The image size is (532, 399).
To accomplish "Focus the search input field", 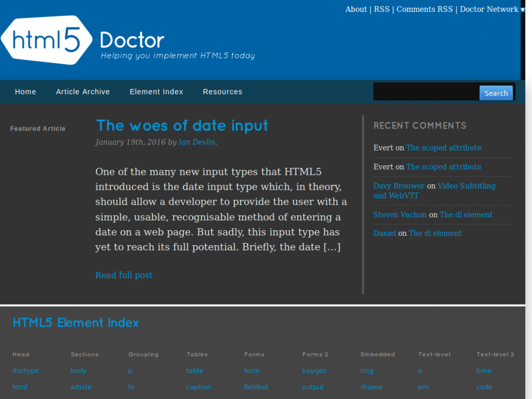I will pos(426,91).
